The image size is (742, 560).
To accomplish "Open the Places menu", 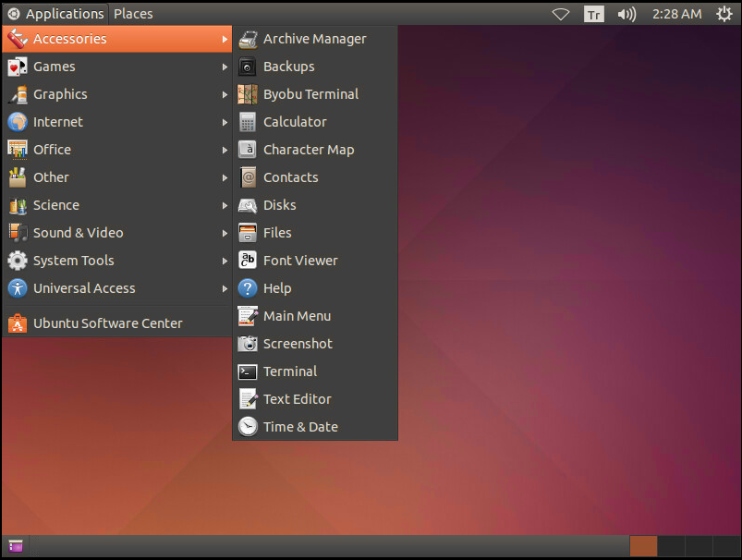I will (x=133, y=14).
